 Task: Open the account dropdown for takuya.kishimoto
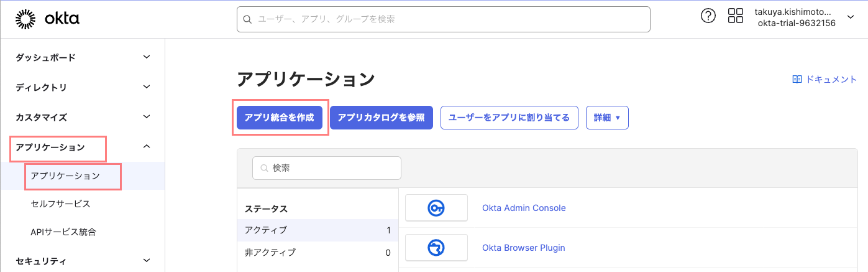[x=850, y=17]
